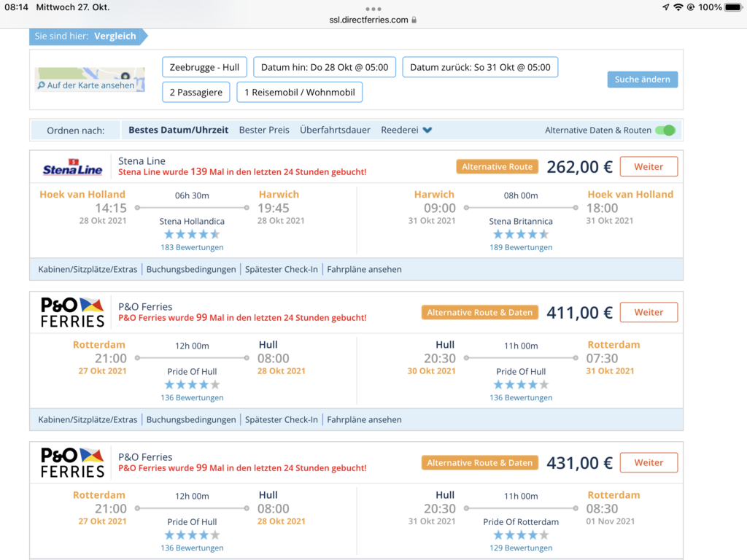Open 129 Bewertungen for Pride Of Rotterdam
This screenshot has height=560, width=747.
click(521, 548)
